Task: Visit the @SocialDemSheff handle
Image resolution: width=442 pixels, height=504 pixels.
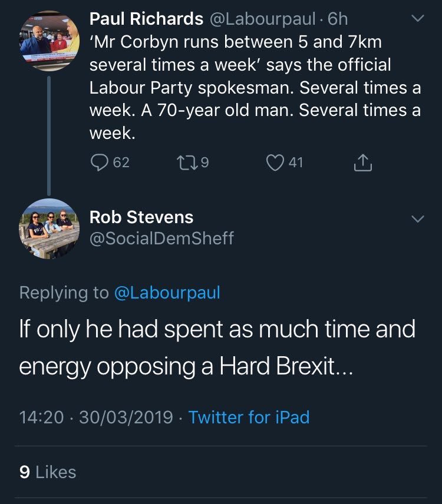Action: [x=161, y=238]
